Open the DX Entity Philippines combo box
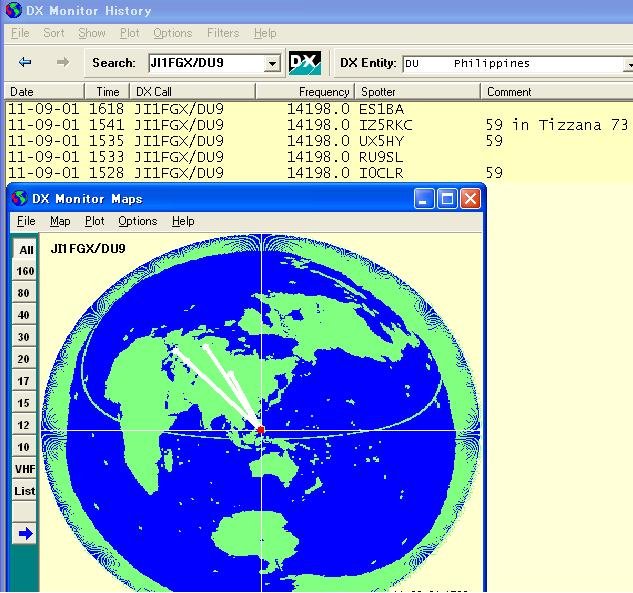 point(518,64)
